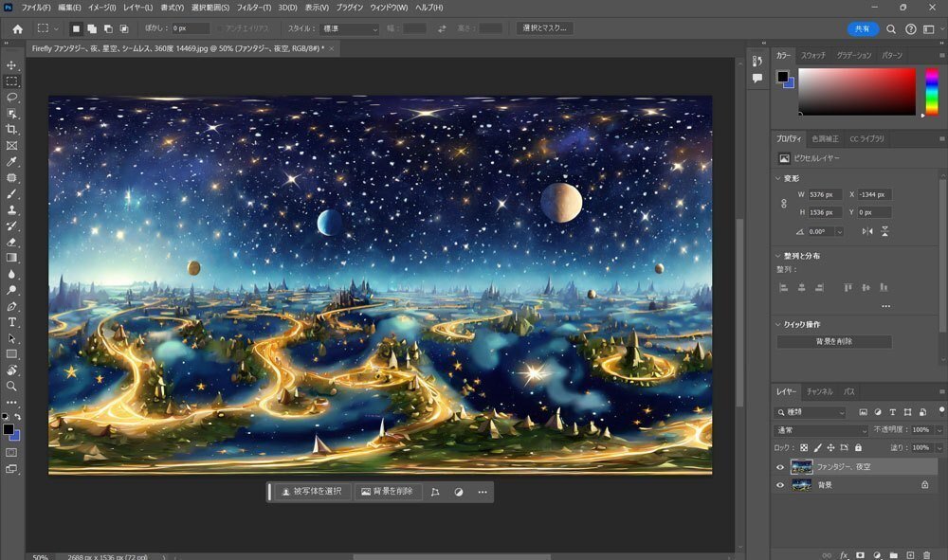The image size is (948, 560).
Task: Select the Lasso tool
Action: click(x=11, y=98)
